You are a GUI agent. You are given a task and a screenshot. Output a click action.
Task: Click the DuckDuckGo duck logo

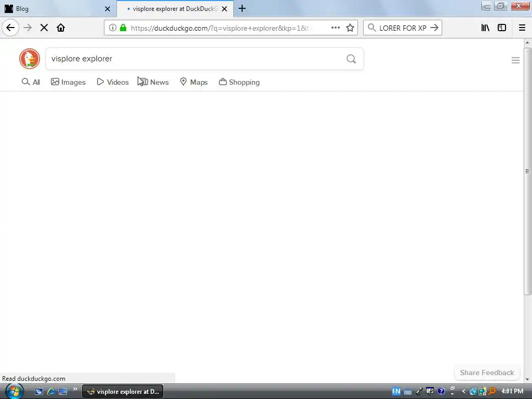30,59
